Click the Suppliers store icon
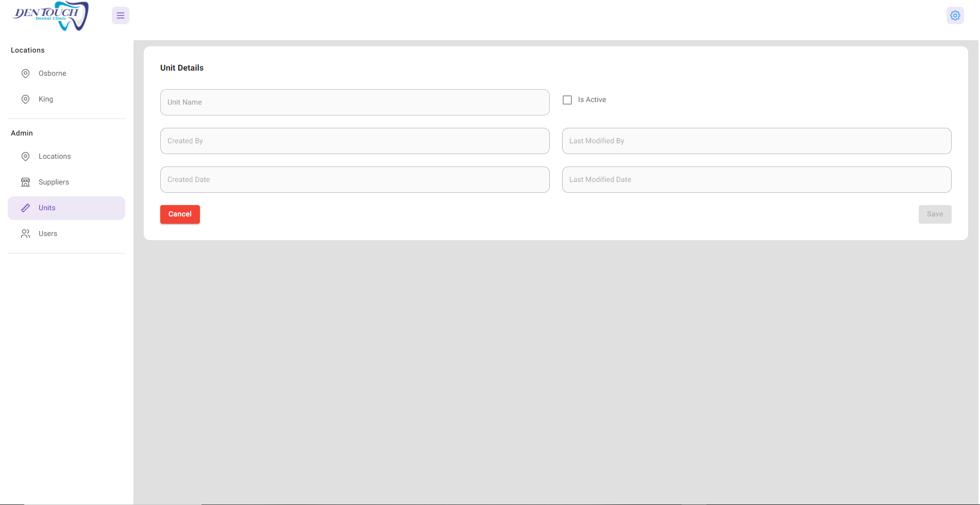The image size is (980, 505). click(x=25, y=182)
